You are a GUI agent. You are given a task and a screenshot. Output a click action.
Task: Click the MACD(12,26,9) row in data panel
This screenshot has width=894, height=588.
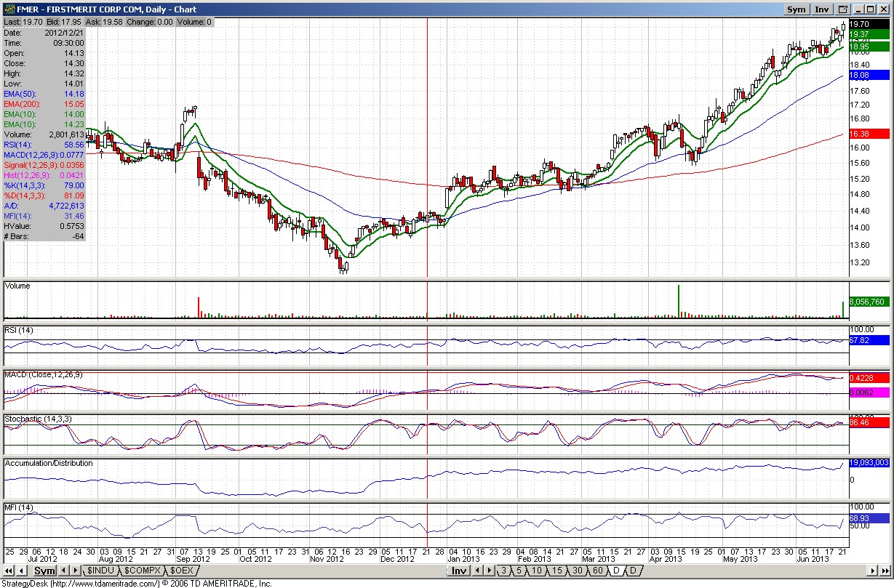pos(44,155)
